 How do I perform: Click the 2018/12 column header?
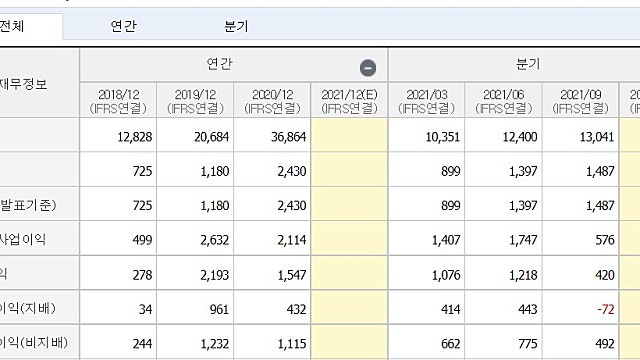click(x=118, y=101)
